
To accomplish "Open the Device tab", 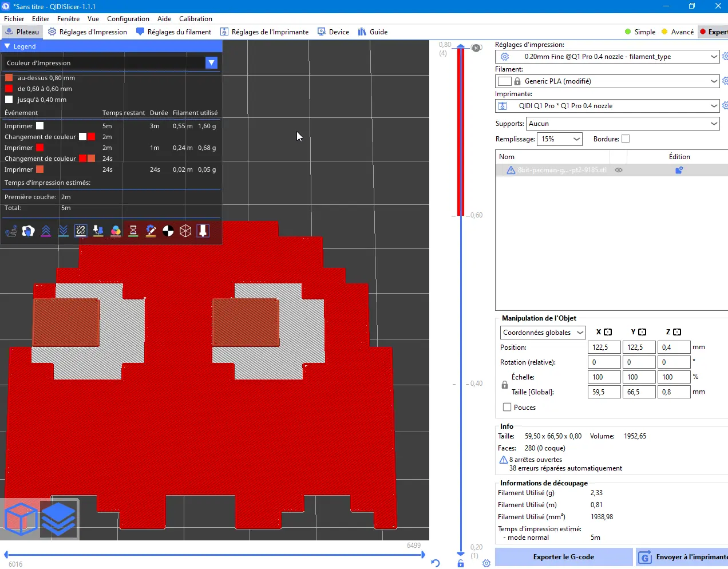I will coord(334,32).
